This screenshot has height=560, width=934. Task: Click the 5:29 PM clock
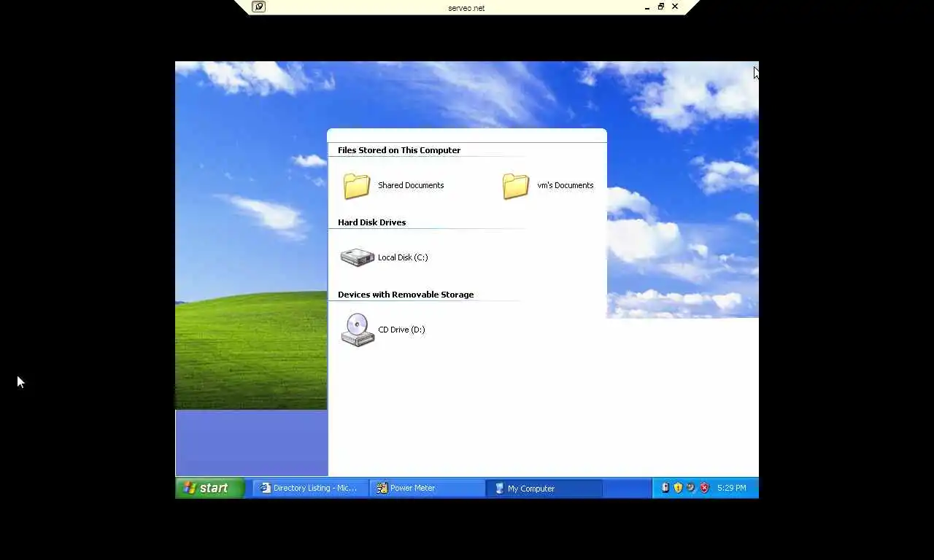click(732, 488)
